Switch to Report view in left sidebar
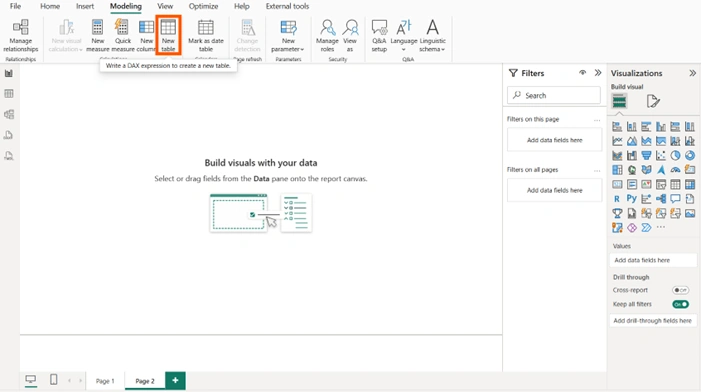701x392 pixels. coord(9,73)
